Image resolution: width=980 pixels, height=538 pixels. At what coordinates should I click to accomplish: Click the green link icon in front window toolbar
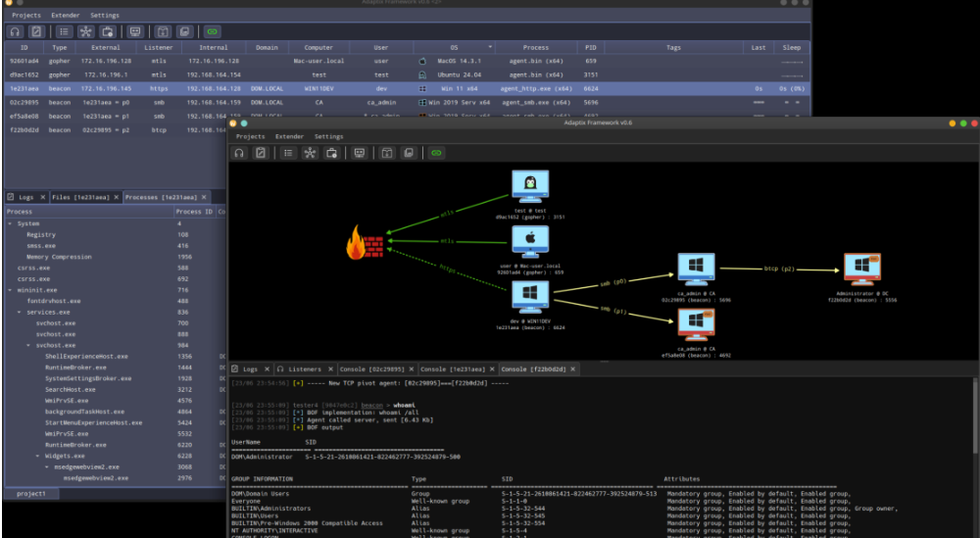pos(436,153)
